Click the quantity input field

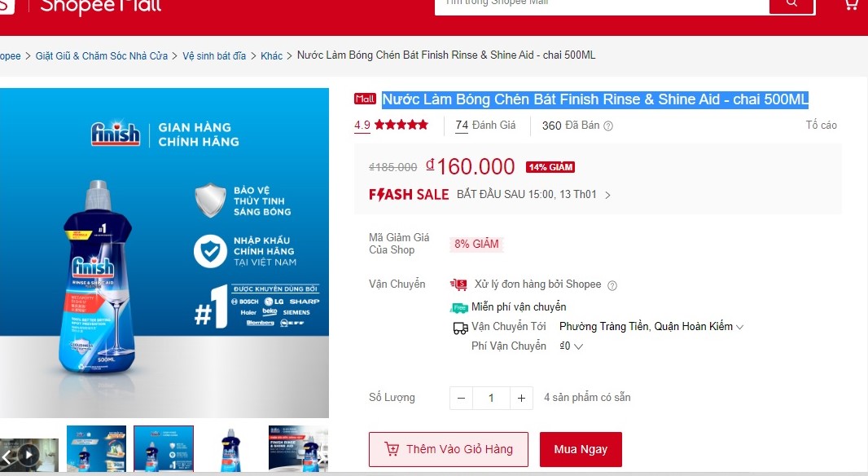(x=491, y=398)
